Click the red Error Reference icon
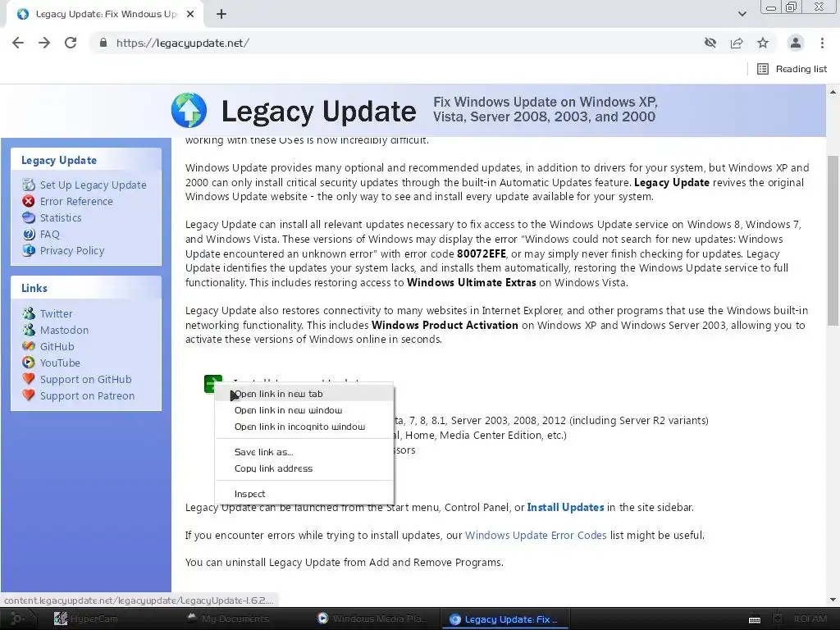 (29, 202)
